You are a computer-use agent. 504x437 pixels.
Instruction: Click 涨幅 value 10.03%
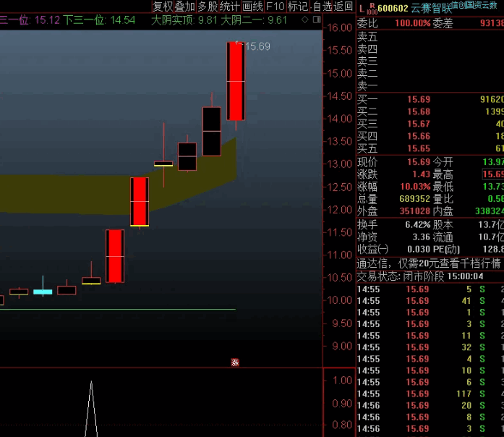point(415,187)
